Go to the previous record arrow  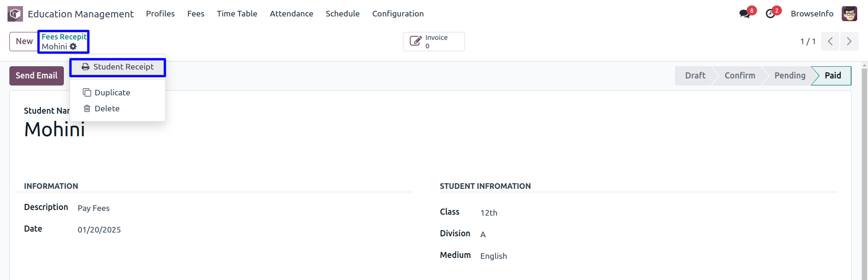830,41
